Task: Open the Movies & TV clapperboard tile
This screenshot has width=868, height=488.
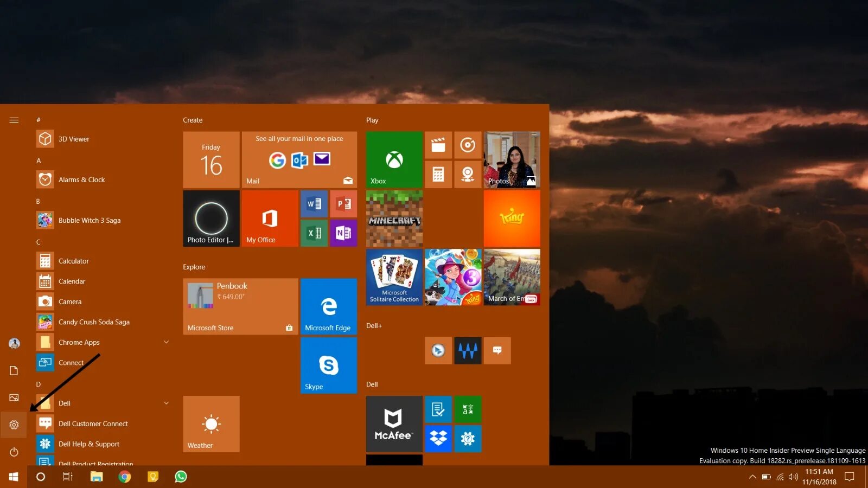Action: point(438,145)
